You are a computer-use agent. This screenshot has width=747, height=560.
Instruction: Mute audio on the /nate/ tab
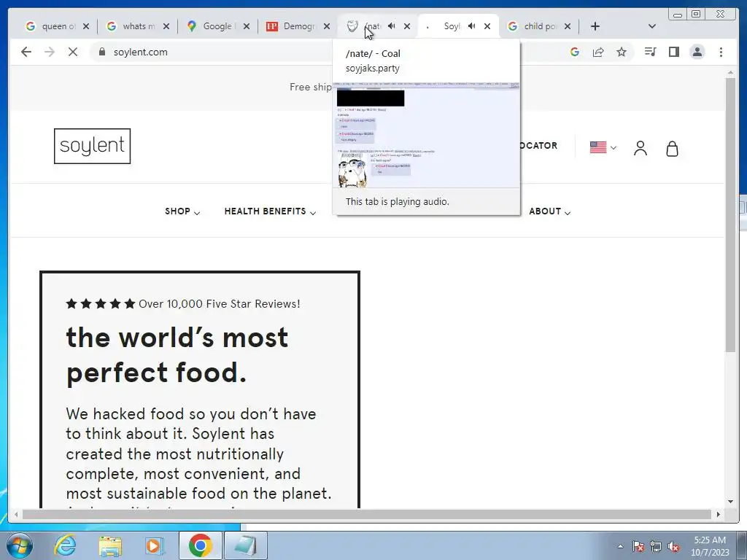[x=392, y=26]
